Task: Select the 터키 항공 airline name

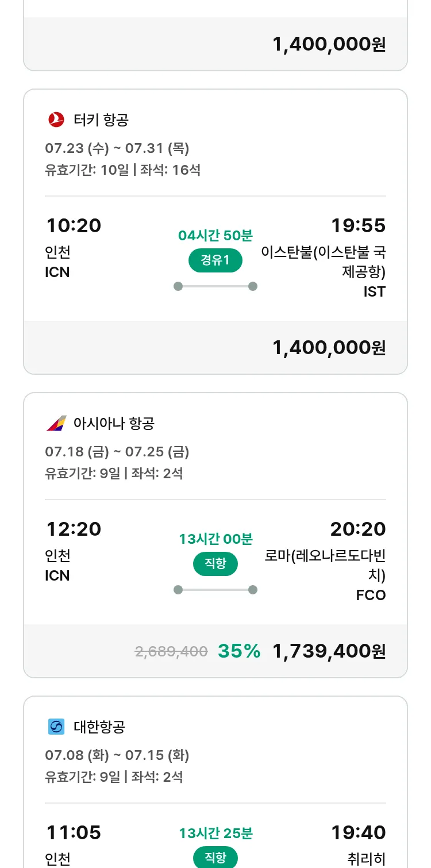Action: [101, 120]
